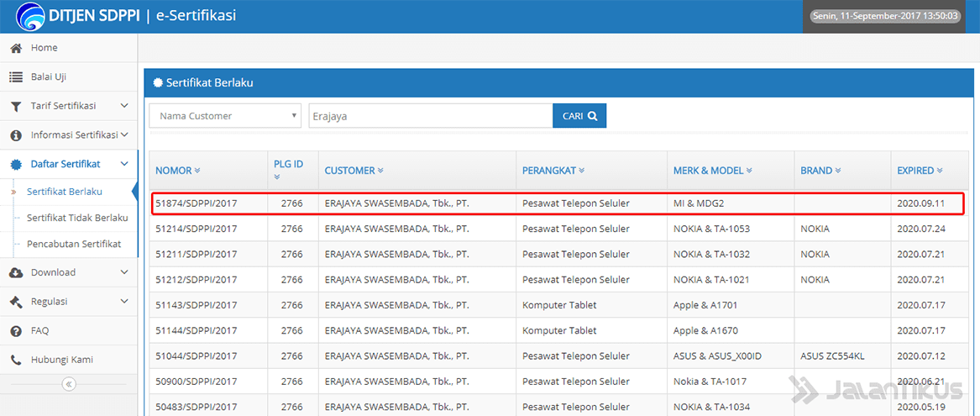Expand the Tarif Sertifikasi menu chevron
The height and width of the screenshot is (416, 980).
tap(124, 106)
